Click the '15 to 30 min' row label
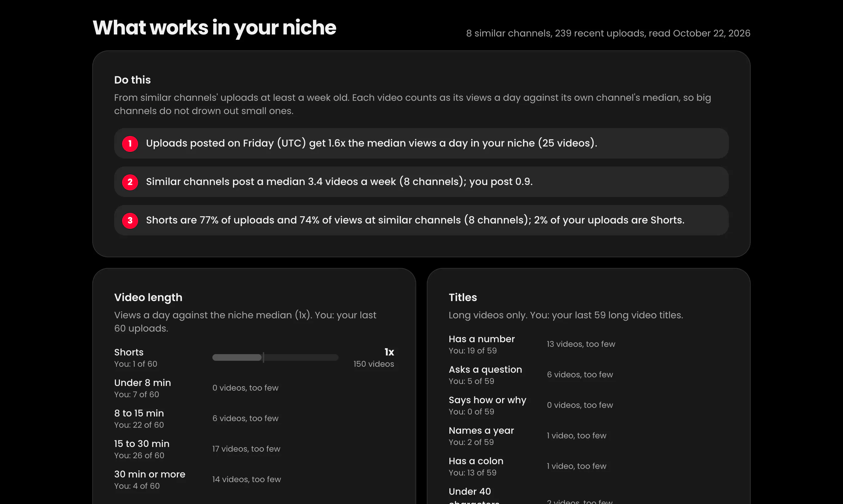The image size is (843, 504). (x=142, y=444)
